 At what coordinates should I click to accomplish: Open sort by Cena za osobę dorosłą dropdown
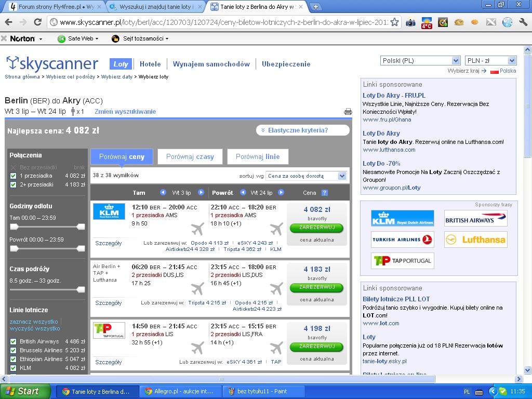[x=306, y=176]
